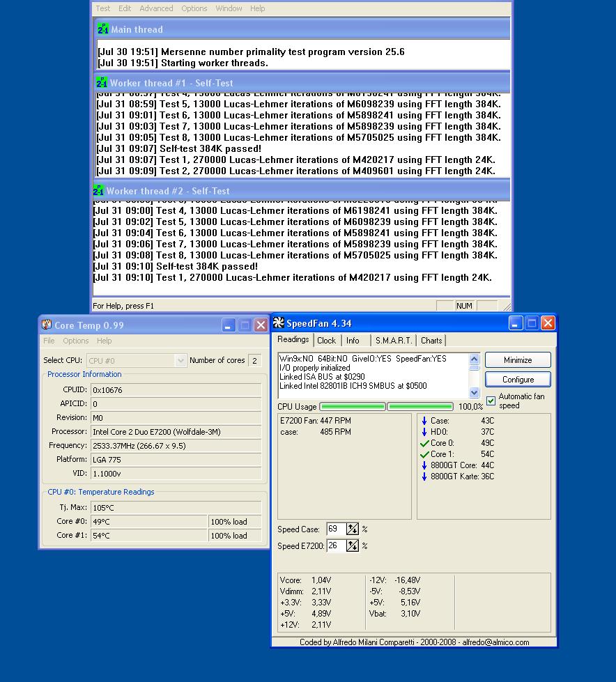Click the Vcore 1,04V voltage reading
616x682 pixels.
tap(305, 580)
